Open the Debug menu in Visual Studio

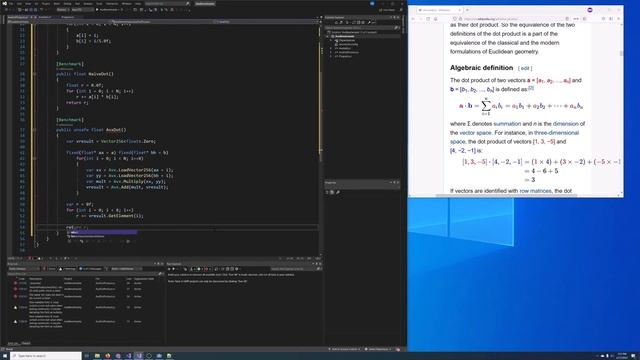coord(67,4)
